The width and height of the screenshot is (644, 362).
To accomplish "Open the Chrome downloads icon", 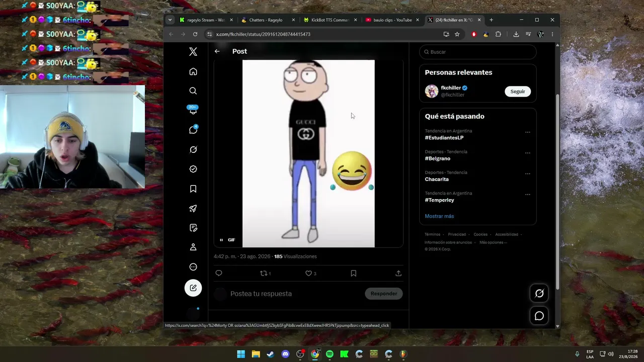I will pyautogui.click(x=516, y=34).
